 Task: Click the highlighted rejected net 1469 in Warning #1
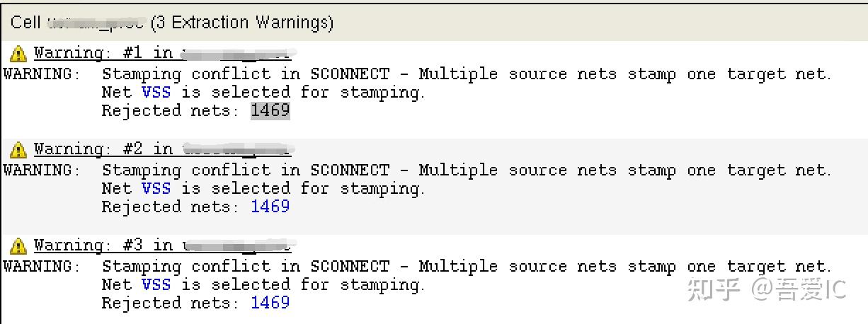270,110
